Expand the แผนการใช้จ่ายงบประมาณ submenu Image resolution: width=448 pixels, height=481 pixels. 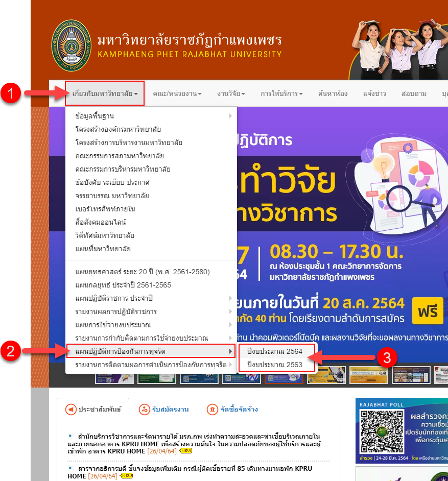[x=151, y=325]
